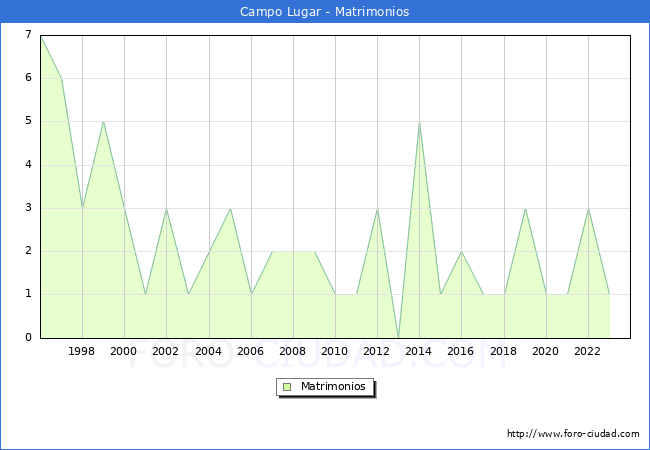Viewport: 650px width, 450px height.
Task: Click the 2019 peak at value 3
Action: (x=525, y=208)
